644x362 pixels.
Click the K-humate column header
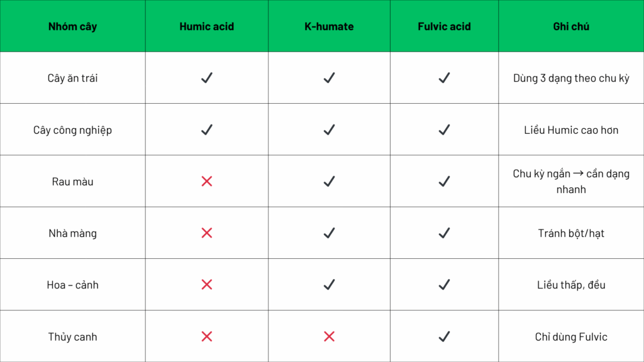329,26
